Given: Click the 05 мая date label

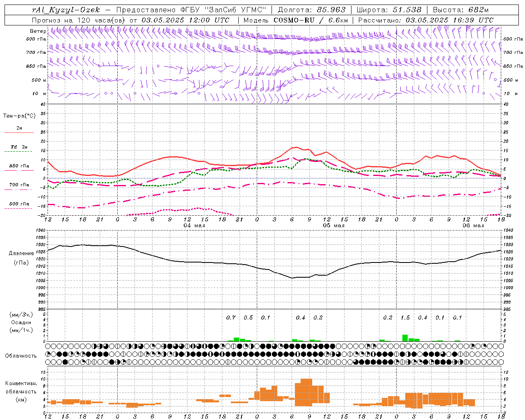Looking at the screenshot, I should tap(333, 226).
